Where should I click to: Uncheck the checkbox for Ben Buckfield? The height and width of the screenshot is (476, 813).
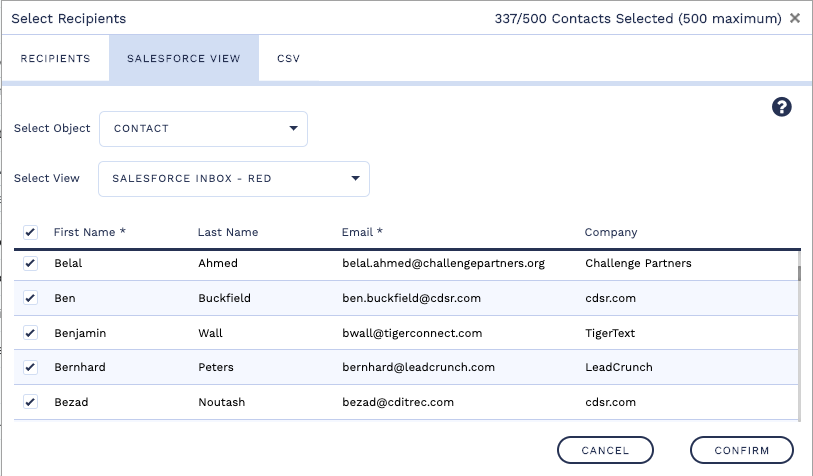pos(30,298)
